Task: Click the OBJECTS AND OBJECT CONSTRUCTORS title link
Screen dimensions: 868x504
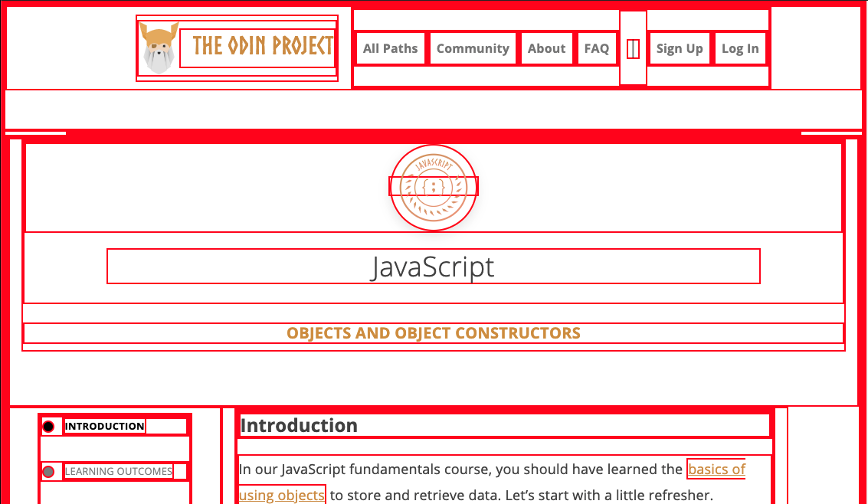Action: [x=434, y=333]
